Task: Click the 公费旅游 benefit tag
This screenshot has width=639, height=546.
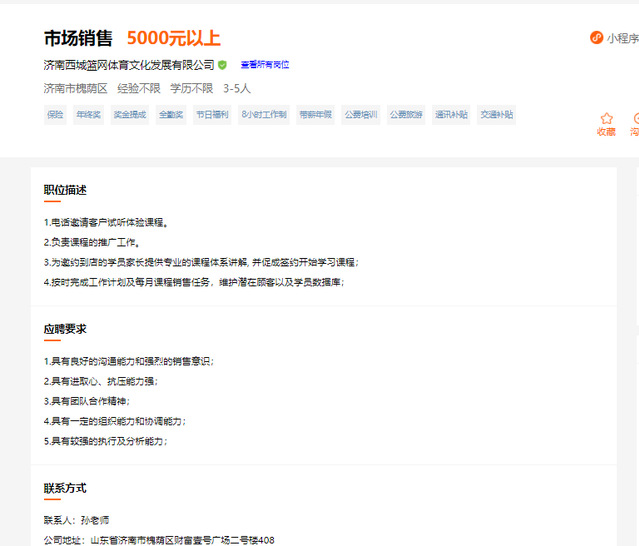Action: (405, 115)
